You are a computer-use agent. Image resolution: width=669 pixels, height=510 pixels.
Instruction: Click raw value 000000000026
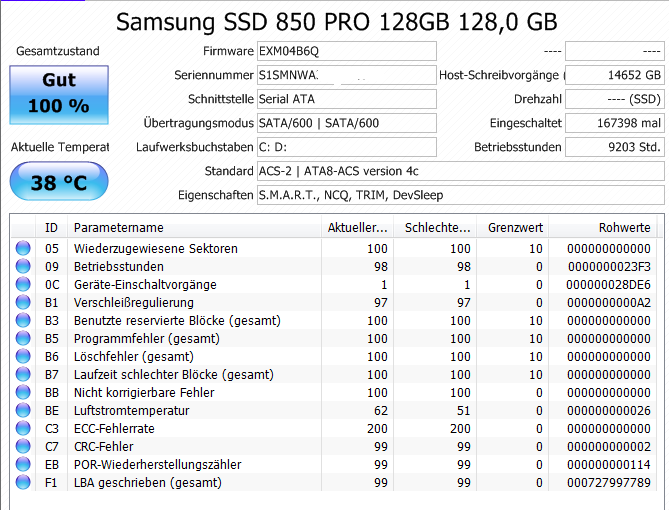608,410
